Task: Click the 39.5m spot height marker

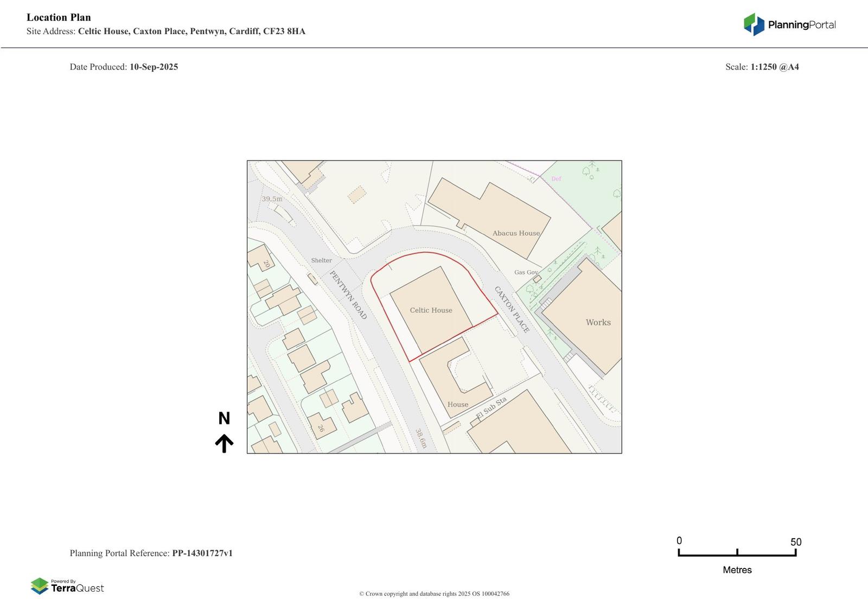Action: coord(272,199)
